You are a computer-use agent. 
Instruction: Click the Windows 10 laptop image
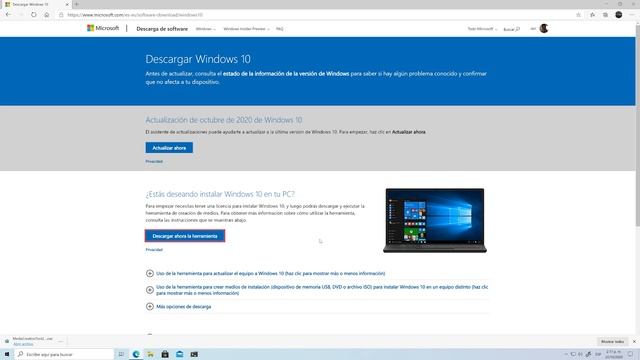tap(435, 220)
